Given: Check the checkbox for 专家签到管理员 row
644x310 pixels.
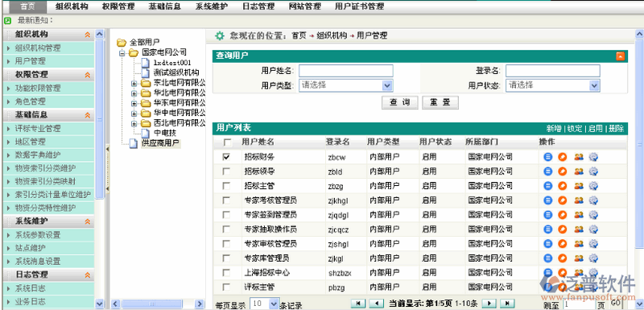Looking at the screenshot, I should [226, 215].
